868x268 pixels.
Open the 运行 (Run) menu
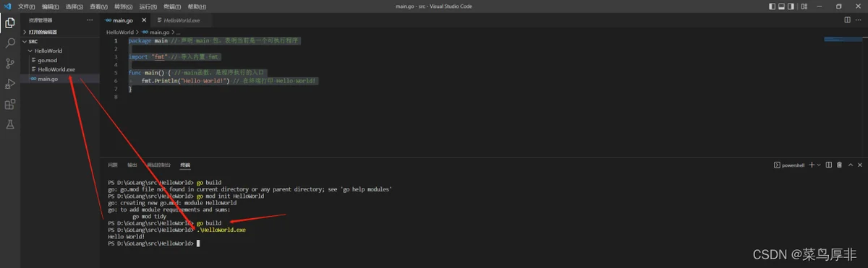[148, 6]
